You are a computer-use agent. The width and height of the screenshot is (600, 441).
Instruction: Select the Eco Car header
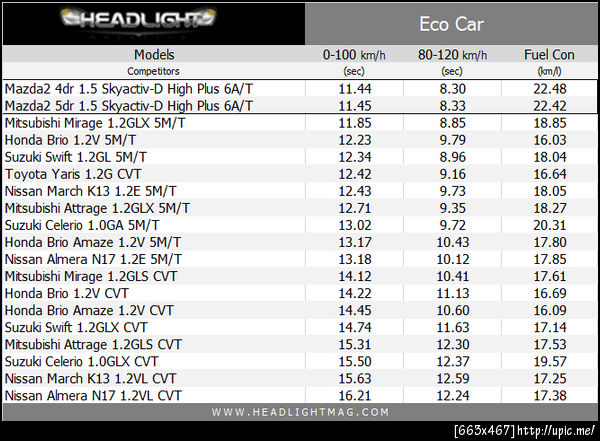click(x=452, y=24)
